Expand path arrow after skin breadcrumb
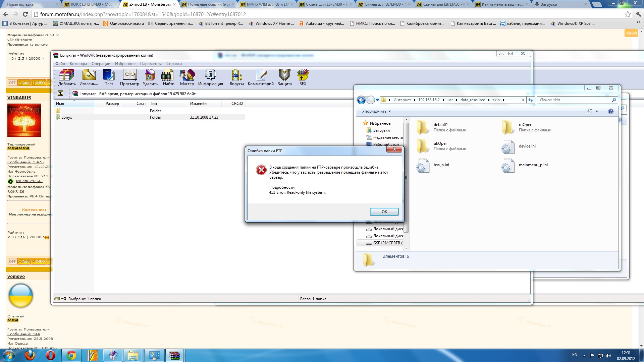This screenshot has height=362, width=644. tap(503, 100)
